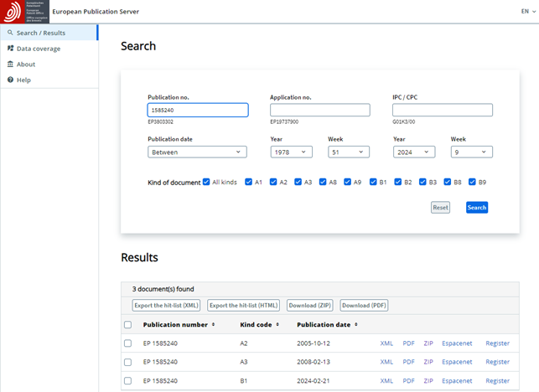Click the Data coverage sidebar icon

[10, 49]
